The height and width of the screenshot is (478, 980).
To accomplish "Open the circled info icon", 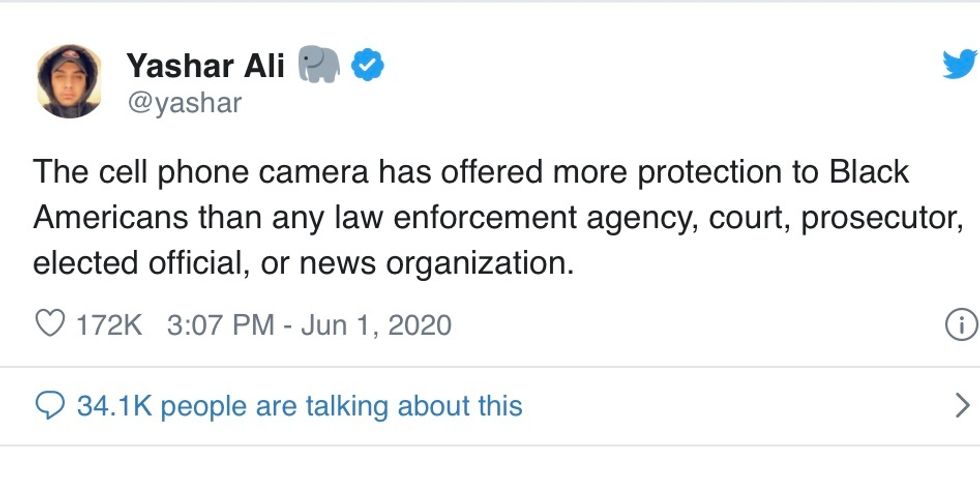I will click(x=960, y=325).
